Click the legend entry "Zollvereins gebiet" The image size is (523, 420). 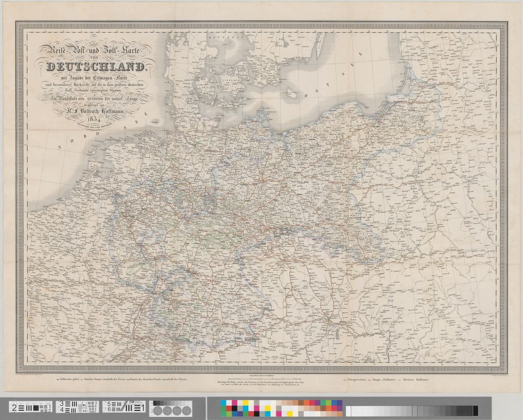tap(70, 379)
